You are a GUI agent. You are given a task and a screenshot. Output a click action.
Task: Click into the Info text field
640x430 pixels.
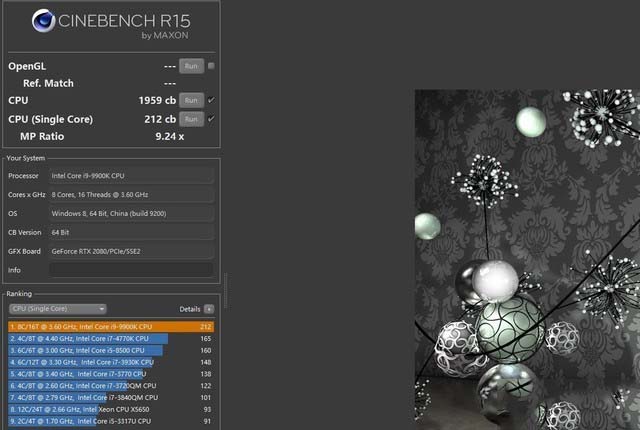coord(130,270)
